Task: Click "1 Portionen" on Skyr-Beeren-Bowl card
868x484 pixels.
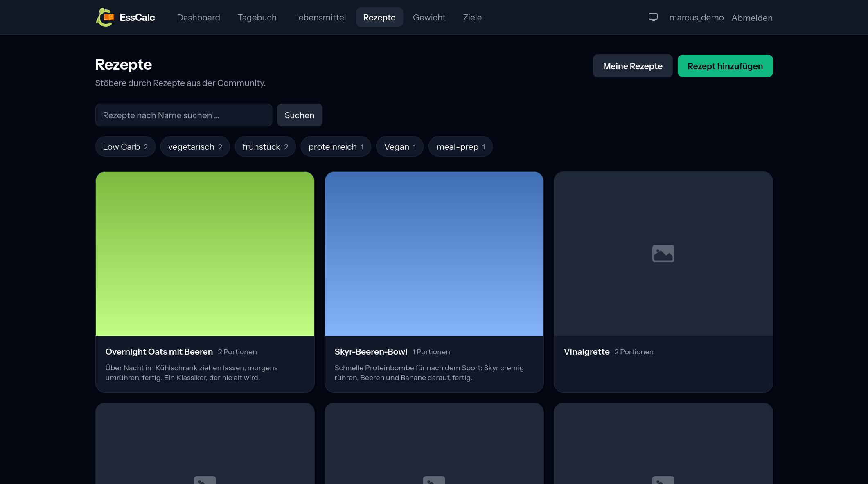Action: [431, 352]
